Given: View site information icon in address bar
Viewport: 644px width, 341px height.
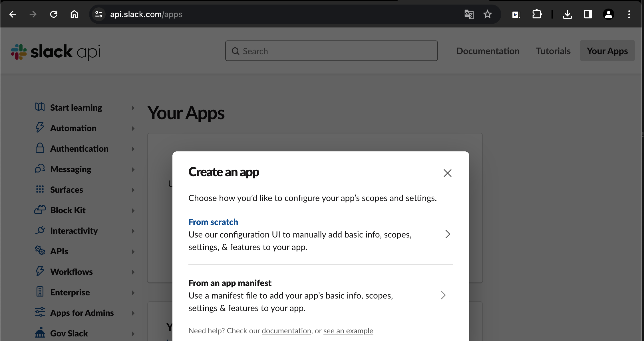Looking at the screenshot, I should (x=99, y=14).
